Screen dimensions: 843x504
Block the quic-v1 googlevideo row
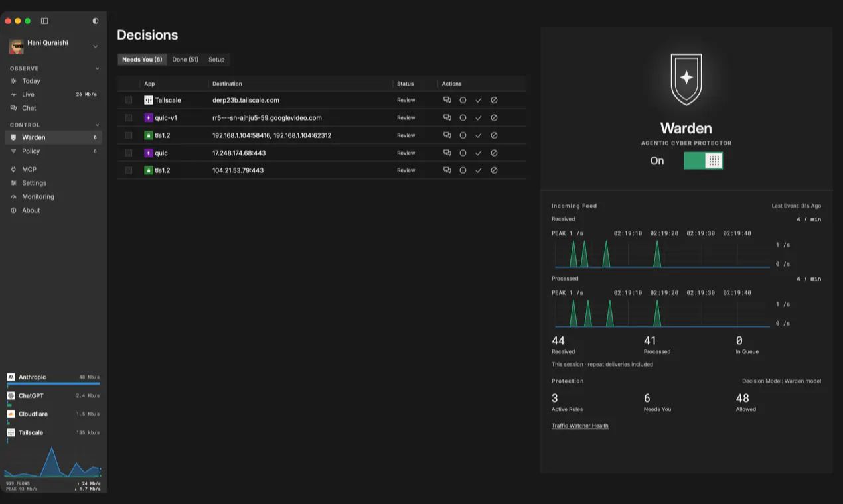494,117
